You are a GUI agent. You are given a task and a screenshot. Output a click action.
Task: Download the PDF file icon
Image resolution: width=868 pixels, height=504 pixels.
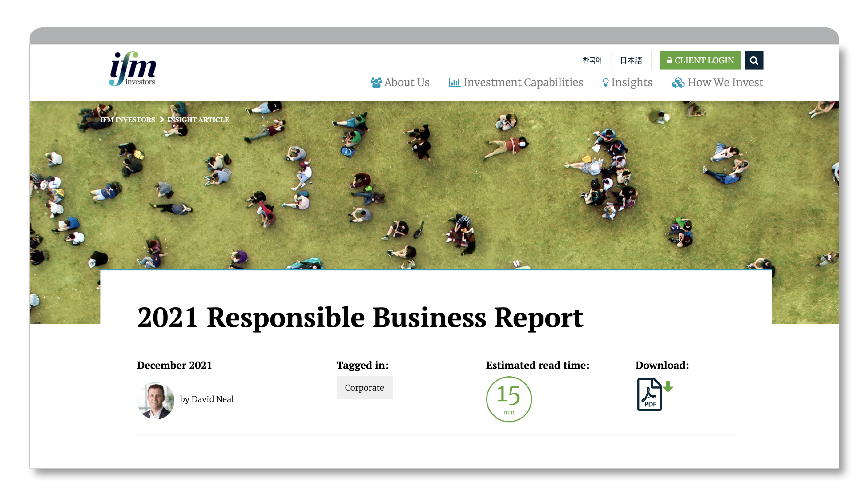click(x=654, y=395)
